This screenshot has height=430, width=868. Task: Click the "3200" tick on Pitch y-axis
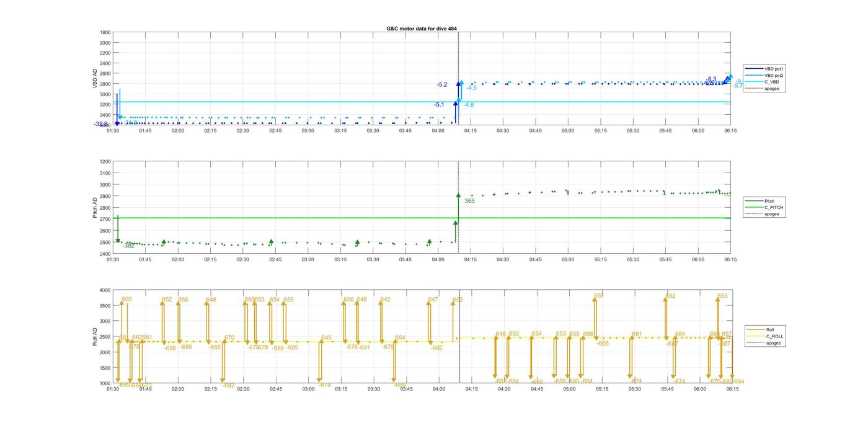[x=106, y=162]
